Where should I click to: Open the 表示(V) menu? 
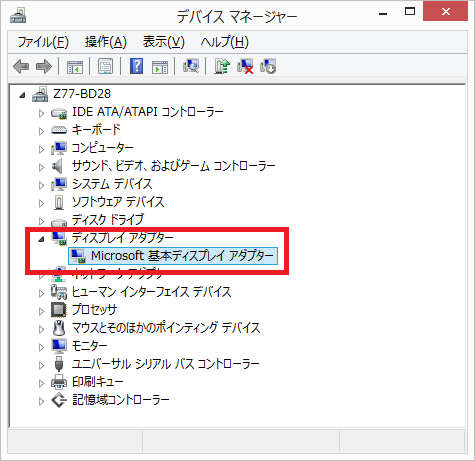[164, 42]
